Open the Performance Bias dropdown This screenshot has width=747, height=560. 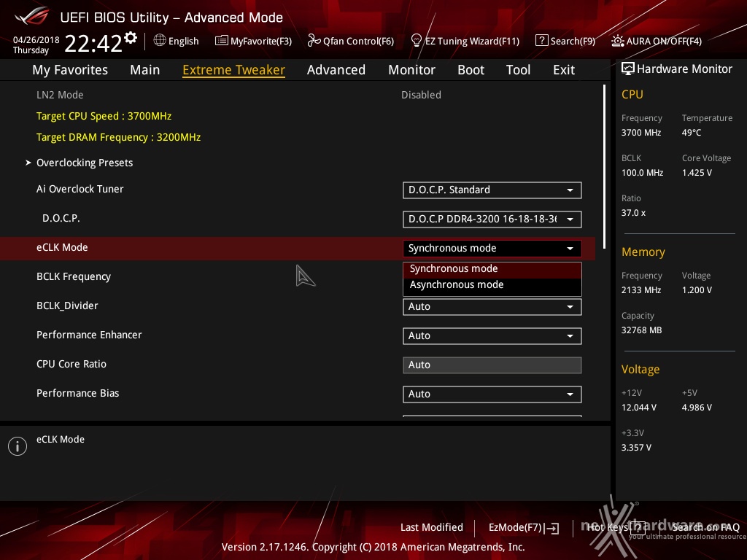click(492, 394)
